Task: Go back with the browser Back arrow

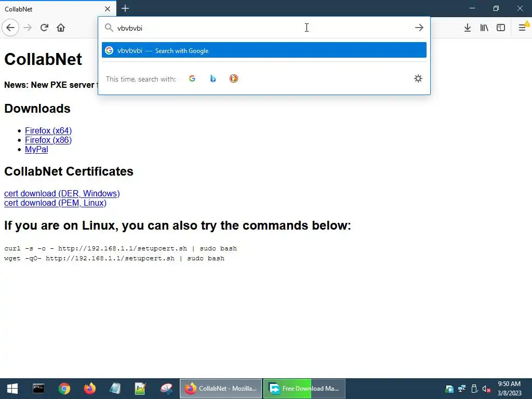Action: (x=10, y=28)
